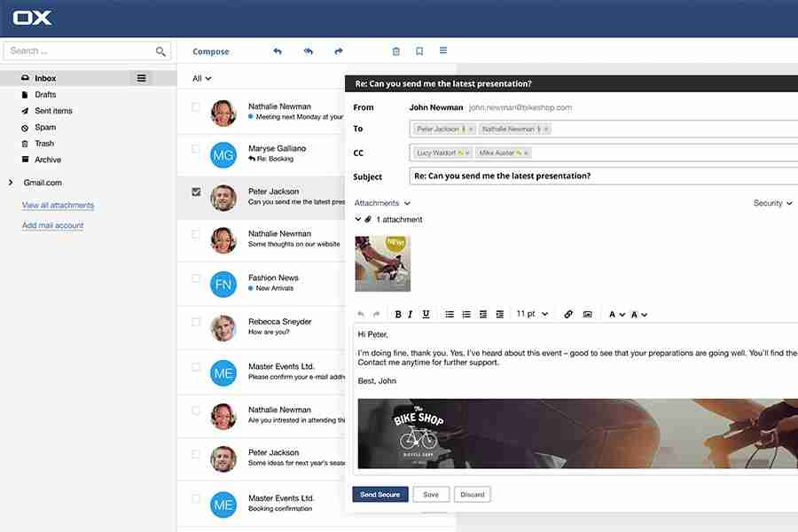Open the font size 11 pt dropdown

click(532, 314)
